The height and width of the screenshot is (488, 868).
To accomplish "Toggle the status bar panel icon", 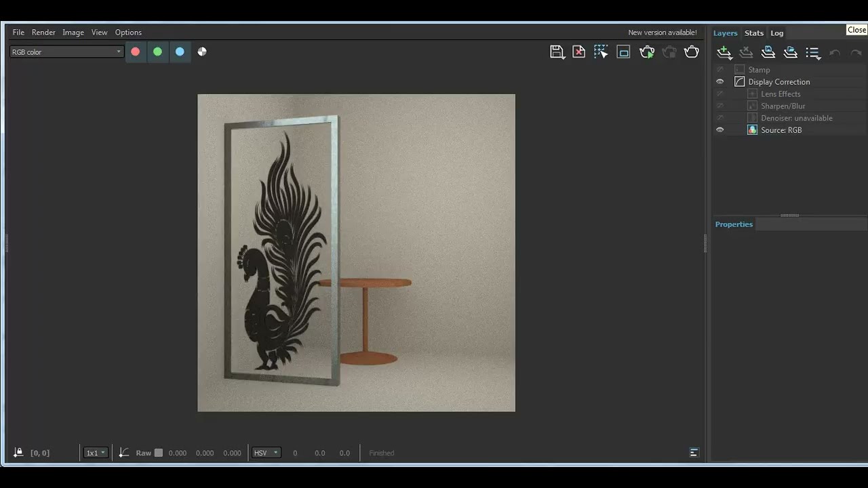I will (694, 453).
